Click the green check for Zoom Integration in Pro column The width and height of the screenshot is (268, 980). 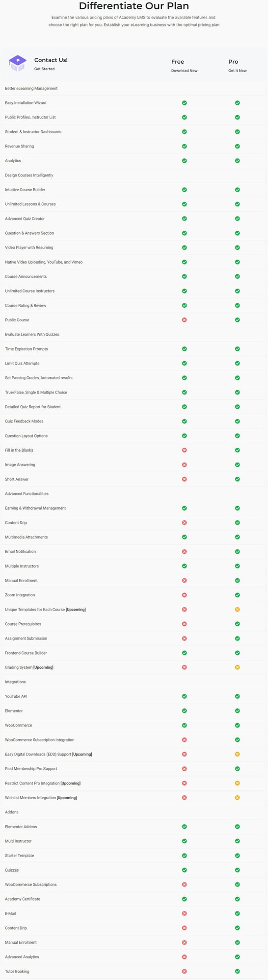tap(238, 595)
